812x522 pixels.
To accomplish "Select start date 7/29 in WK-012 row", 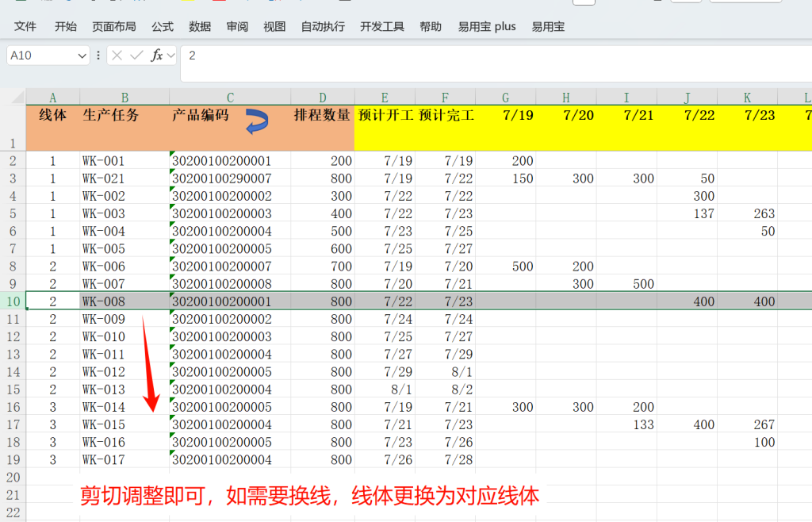I will tap(385, 372).
